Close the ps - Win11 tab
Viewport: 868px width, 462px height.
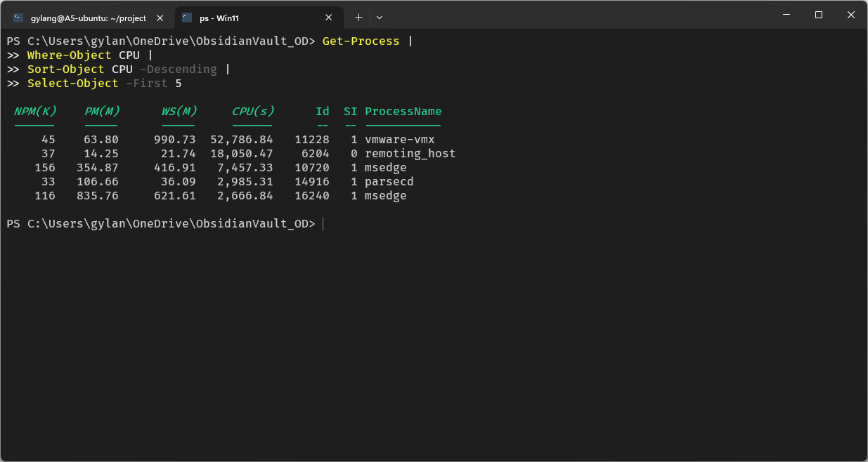coord(328,18)
